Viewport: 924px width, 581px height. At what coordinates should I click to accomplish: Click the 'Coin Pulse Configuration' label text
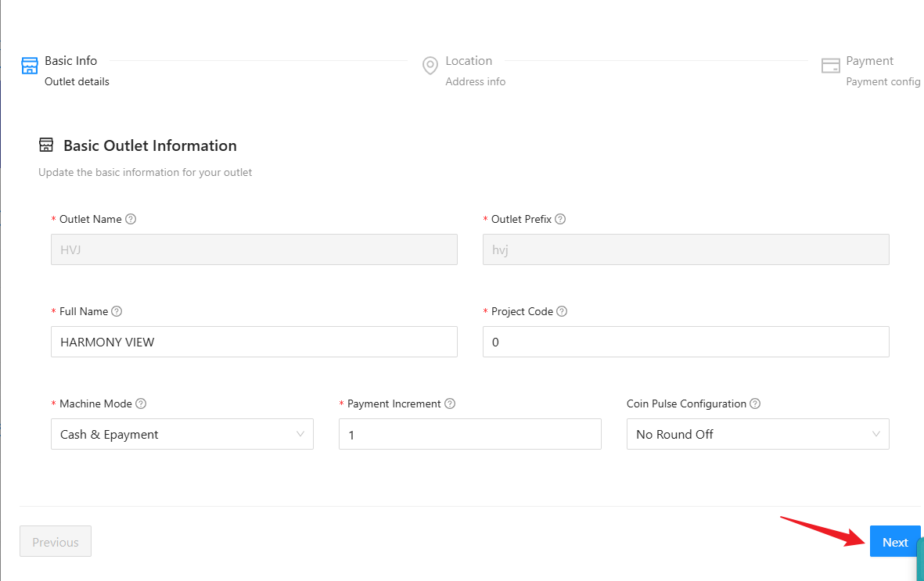[686, 403]
